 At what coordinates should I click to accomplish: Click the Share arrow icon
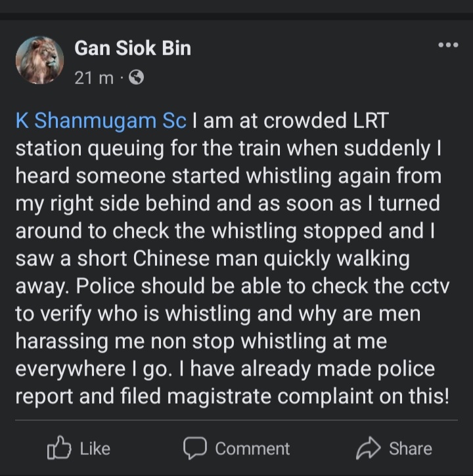click(x=369, y=448)
